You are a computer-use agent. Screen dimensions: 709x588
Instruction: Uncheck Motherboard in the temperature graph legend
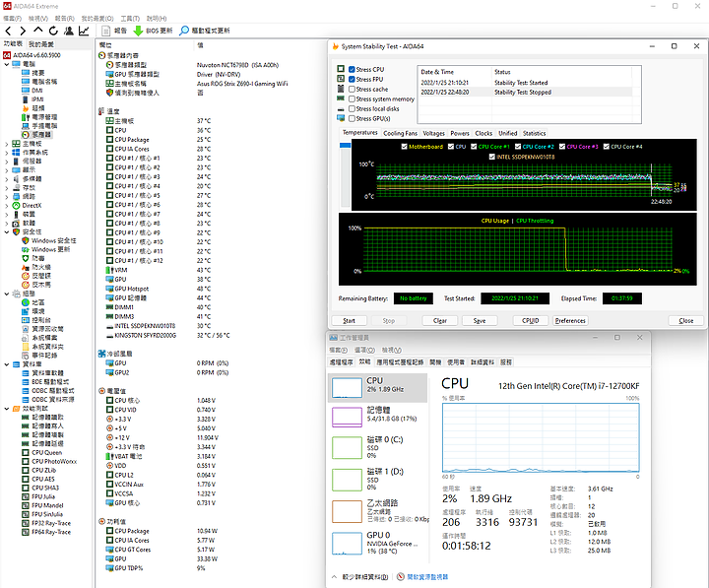point(405,147)
